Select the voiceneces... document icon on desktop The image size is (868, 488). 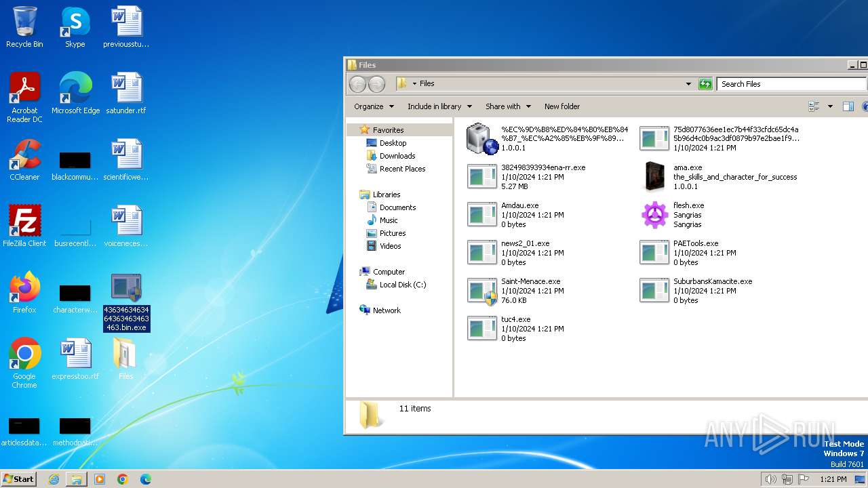126,226
